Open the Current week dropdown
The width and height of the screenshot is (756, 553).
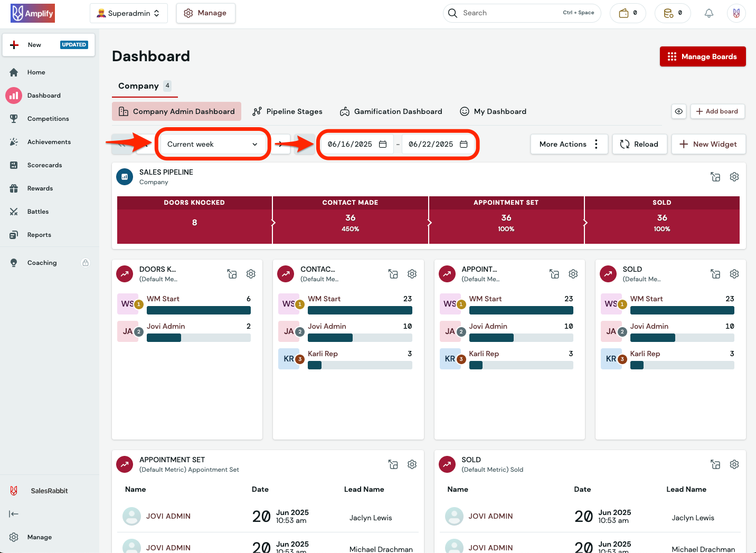(212, 144)
